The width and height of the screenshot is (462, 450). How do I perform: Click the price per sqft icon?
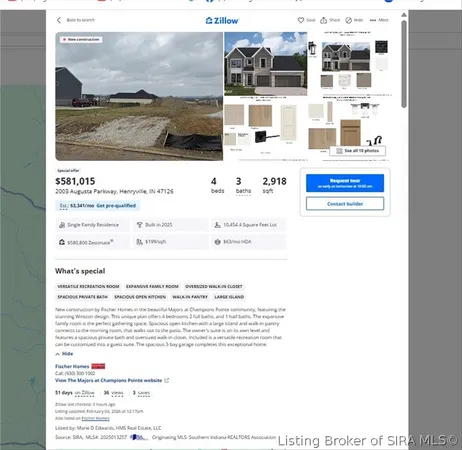(x=140, y=242)
